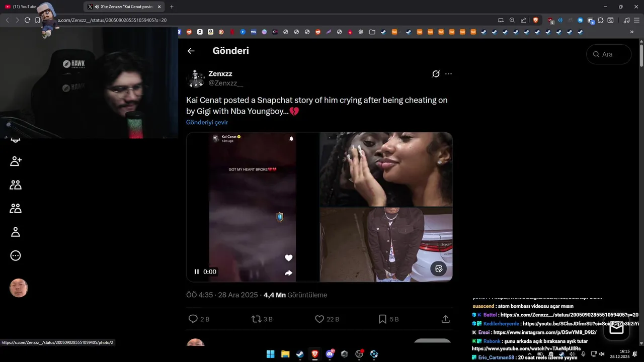Close the X'te Zenxzz tab
The width and height of the screenshot is (644, 362).
(159, 7)
